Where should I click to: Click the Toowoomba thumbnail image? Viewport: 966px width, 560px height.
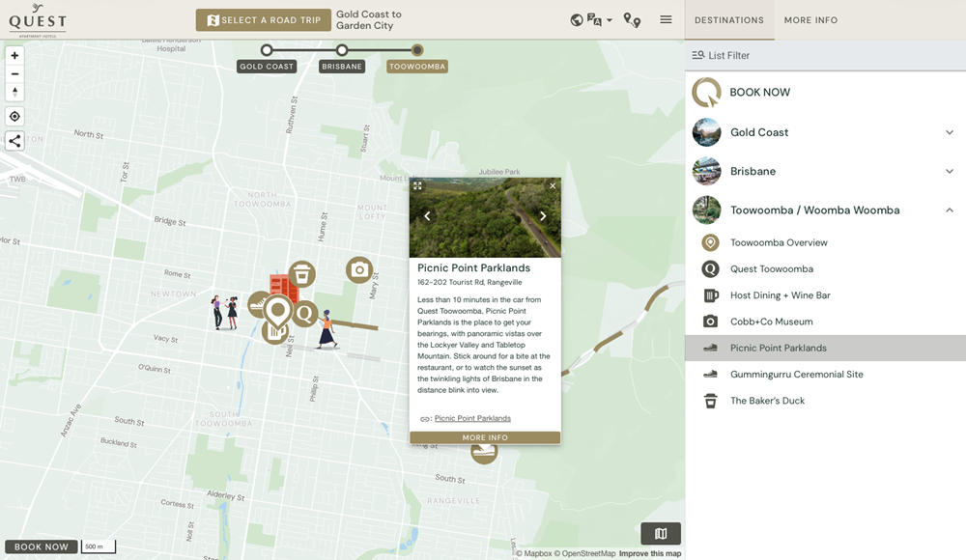(707, 210)
